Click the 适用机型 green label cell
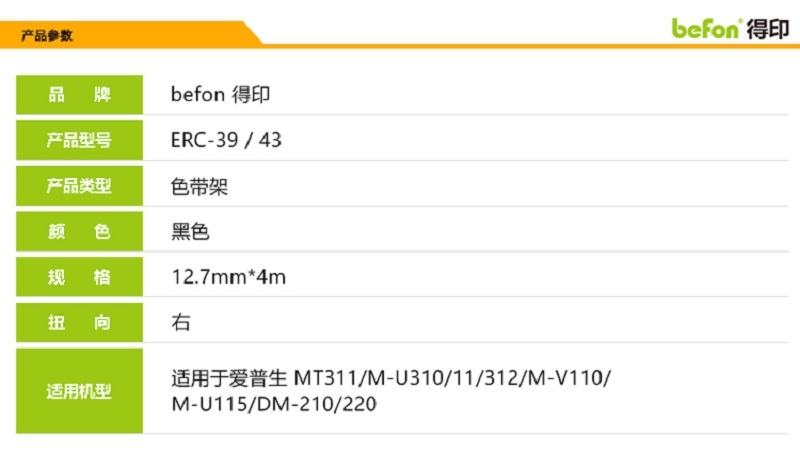The image size is (800, 469). [80, 391]
